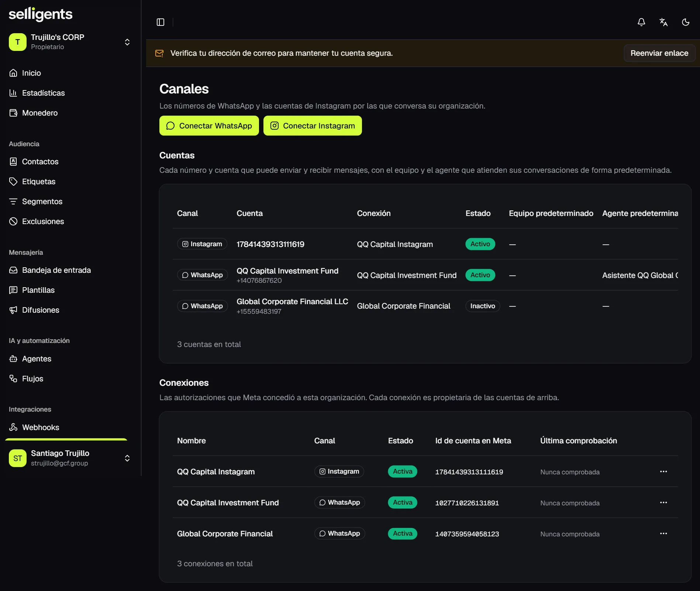Click WhatsApp badge in the +14076867620 row
This screenshot has height=591, width=700.
click(203, 275)
